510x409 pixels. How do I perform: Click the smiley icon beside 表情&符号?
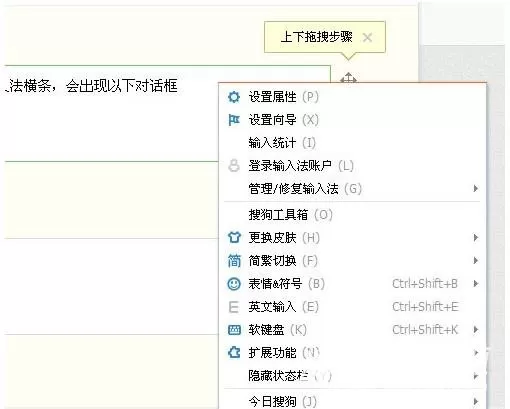pos(234,284)
